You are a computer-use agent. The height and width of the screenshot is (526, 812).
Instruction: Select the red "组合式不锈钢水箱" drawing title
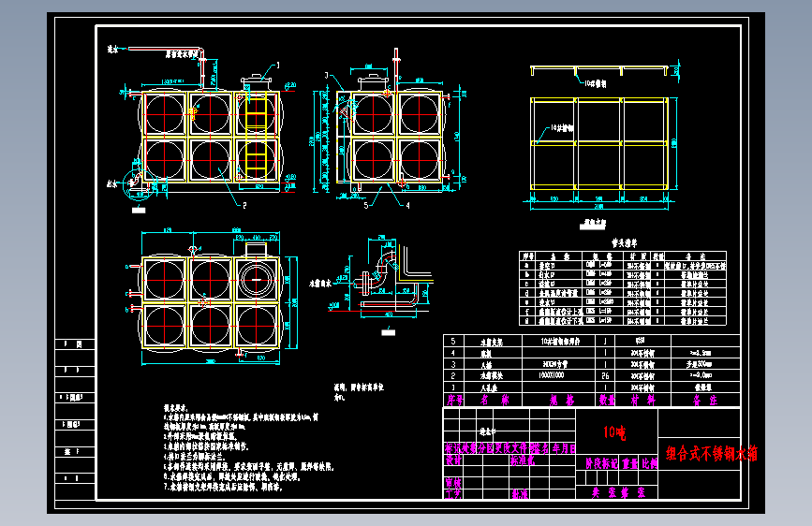click(x=712, y=454)
